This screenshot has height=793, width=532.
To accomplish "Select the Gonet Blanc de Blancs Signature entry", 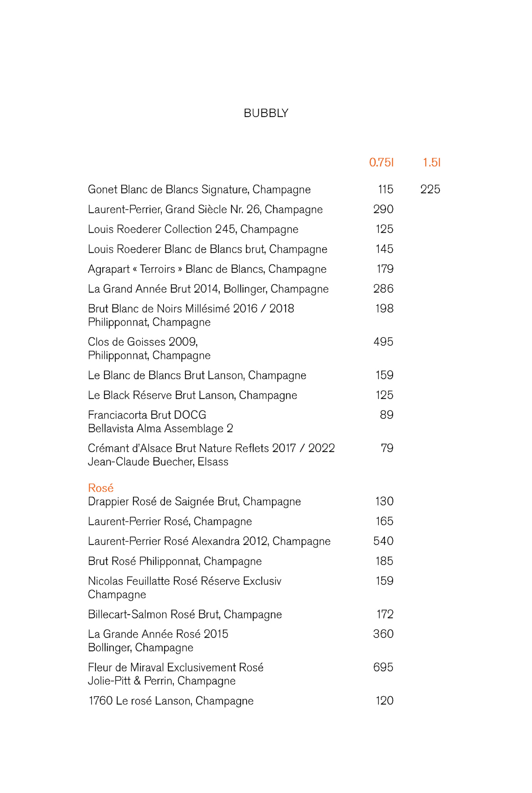I will point(199,189).
